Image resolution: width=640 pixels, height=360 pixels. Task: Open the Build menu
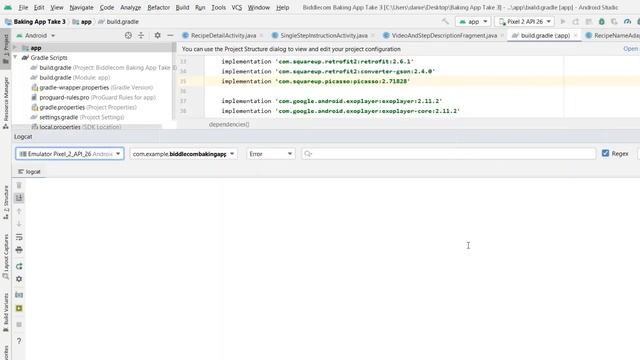point(182,7)
